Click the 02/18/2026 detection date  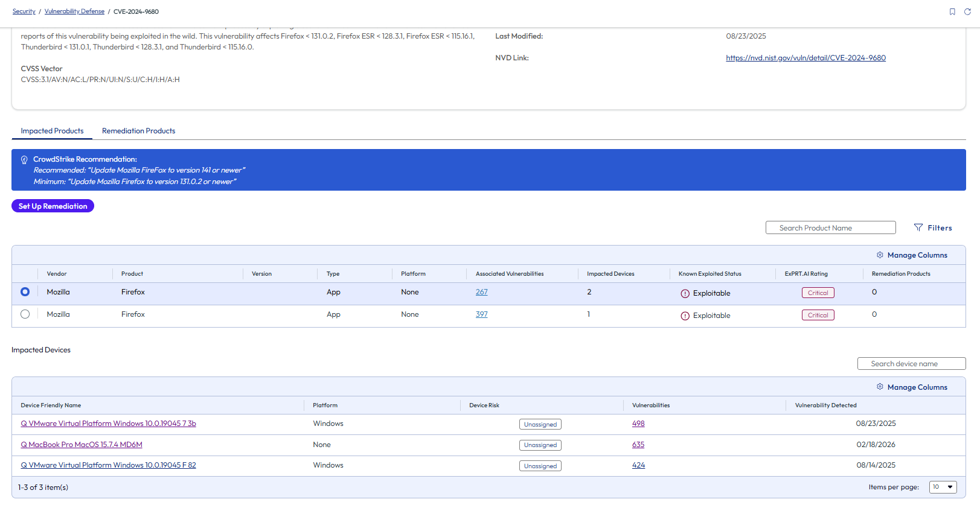(x=876, y=445)
